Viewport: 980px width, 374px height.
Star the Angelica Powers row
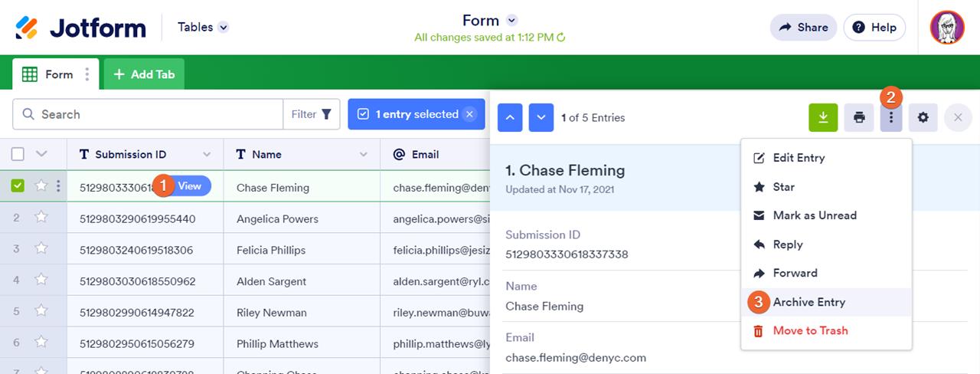click(x=41, y=218)
